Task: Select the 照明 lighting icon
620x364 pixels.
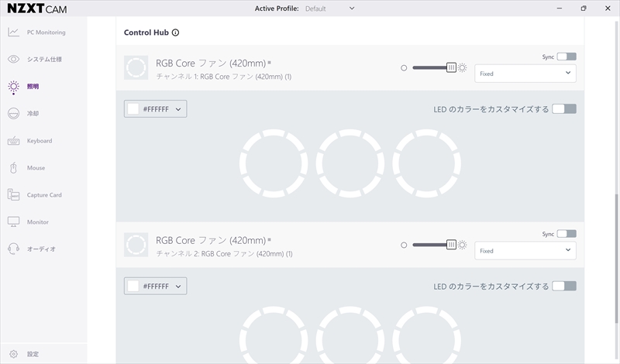Action: pyautogui.click(x=13, y=87)
